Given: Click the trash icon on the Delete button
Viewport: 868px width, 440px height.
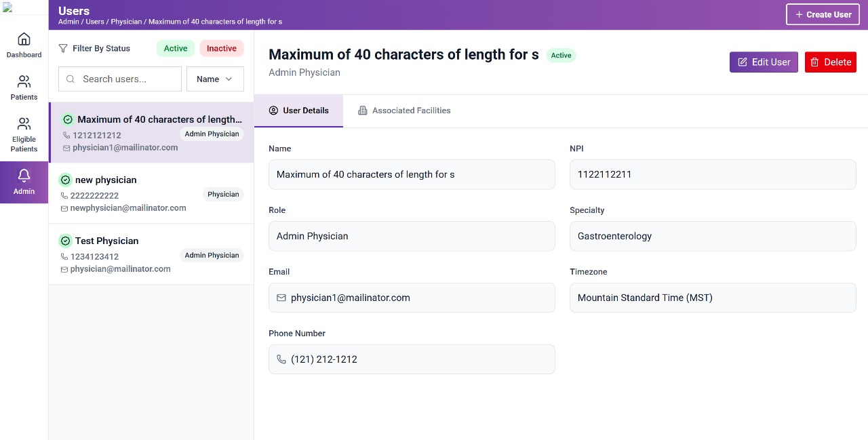Looking at the screenshot, I should 814,62.
